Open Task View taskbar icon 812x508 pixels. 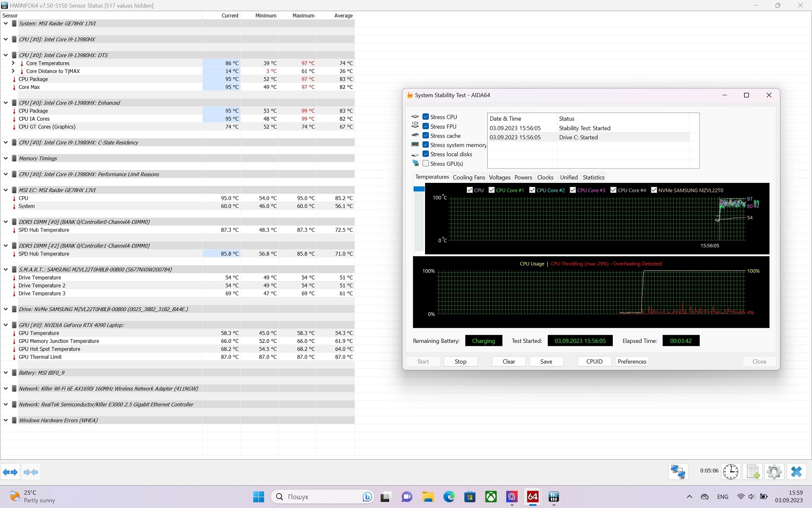(x=385, y=497)
